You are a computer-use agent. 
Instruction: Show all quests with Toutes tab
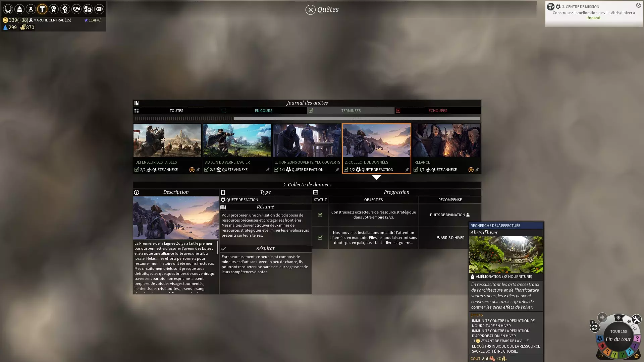176,111
